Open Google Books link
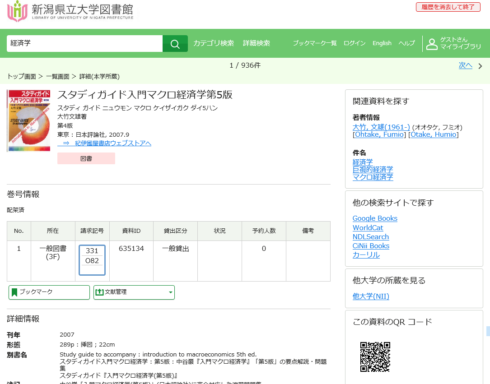This screenshot has width=490, height=384. pyautogui.click(x=375, y=218)
